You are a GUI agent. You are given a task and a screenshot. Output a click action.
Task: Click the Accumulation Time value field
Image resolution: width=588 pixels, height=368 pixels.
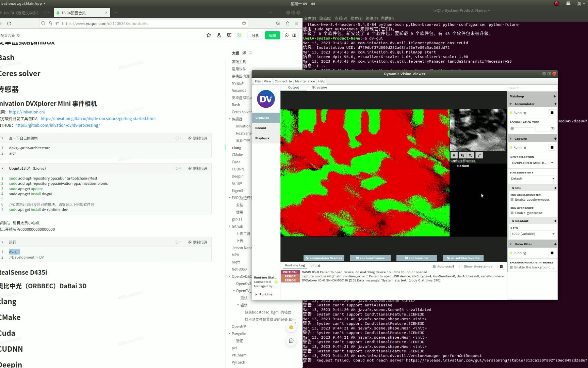click(x=545, y=128)
